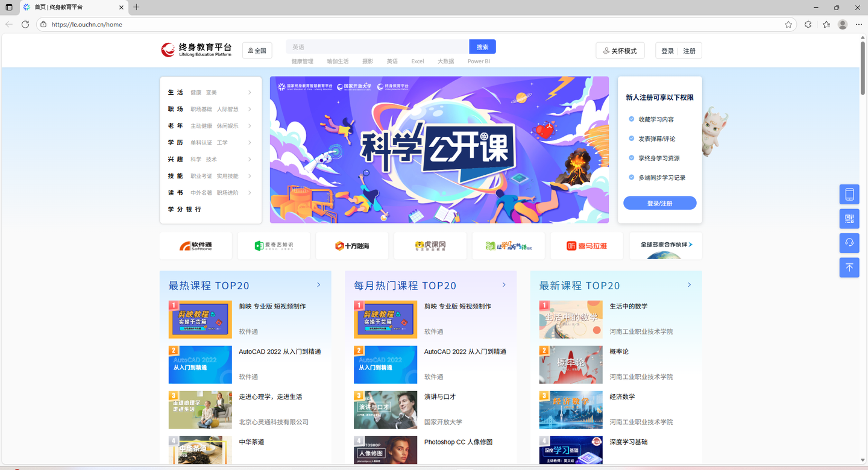Image resolution: width=868 pixels, height=470 pixels.
Task: Open more of 每月热门课程 TOP20 via its arrow
Action: [505, 285]
